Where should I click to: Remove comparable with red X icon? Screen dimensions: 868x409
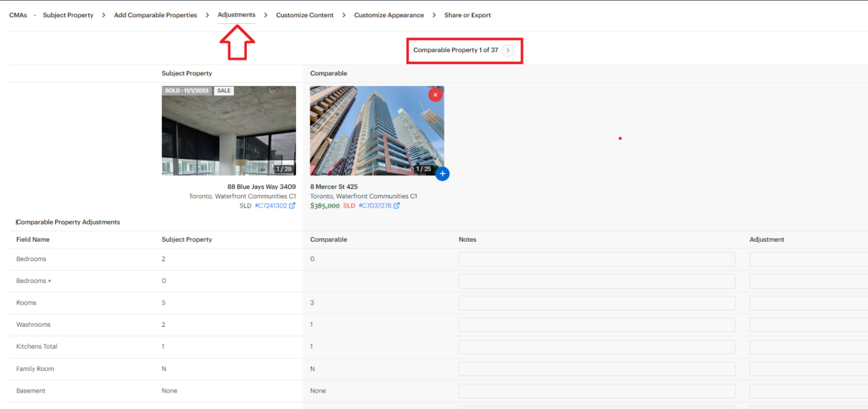point(435,95)
